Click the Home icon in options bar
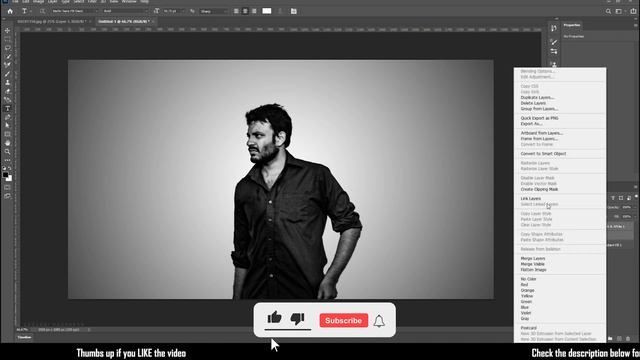The height and width of the screenshot is (360, 640). [x=10, y=11]
